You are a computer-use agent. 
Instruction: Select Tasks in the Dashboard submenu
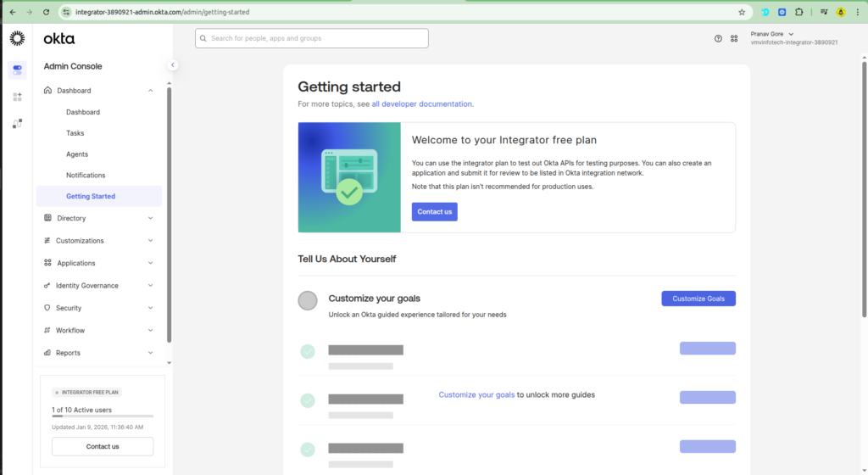[75, 133]
